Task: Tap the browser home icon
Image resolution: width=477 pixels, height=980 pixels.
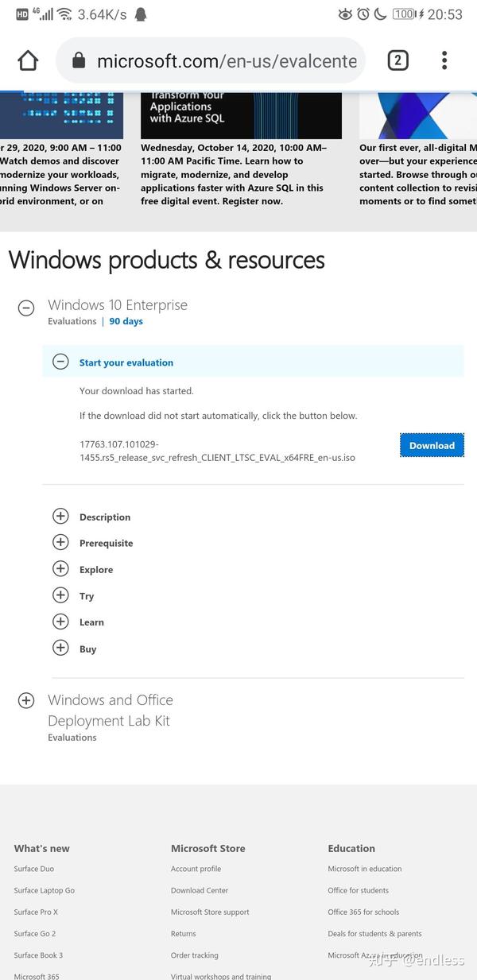Action: pos(28,60)
